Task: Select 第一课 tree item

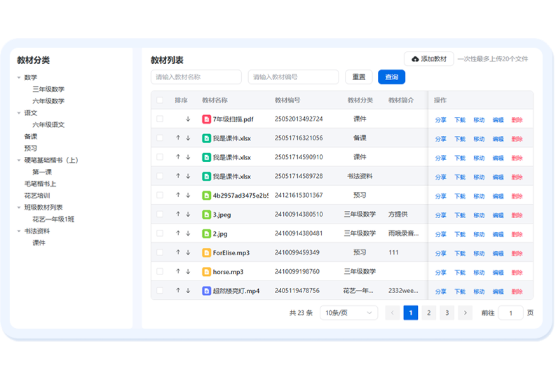Action: [x=42, y=172]
